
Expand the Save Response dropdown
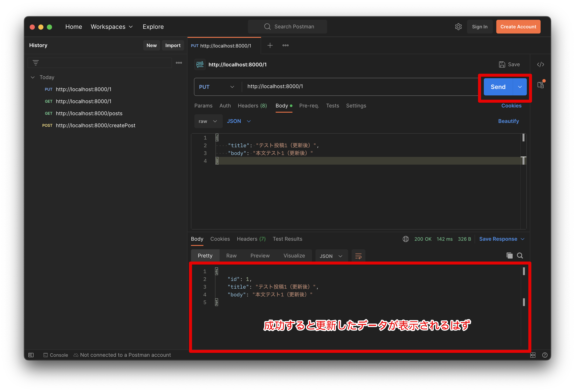coord(522,239)
